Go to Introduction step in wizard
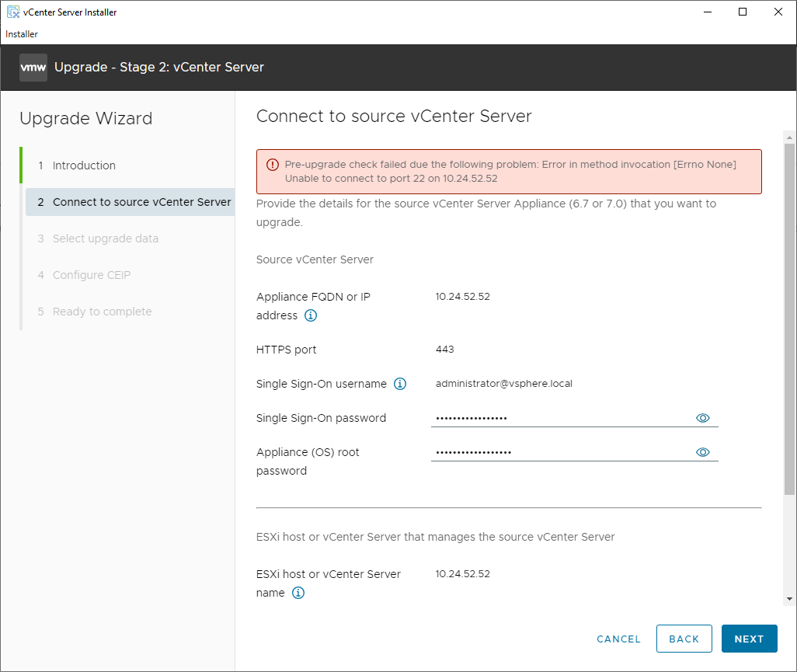The image size is (797, 672). click(84, 165)
